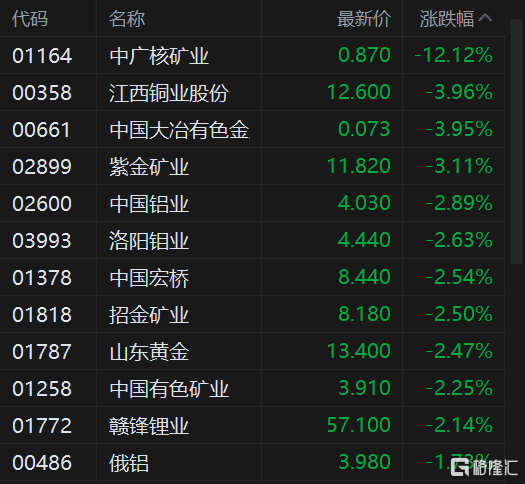Image resolution: width=525 pixels, height=484 pixels.
Task: Click the vertical scrollbar thumb
Action: [516, 142]
